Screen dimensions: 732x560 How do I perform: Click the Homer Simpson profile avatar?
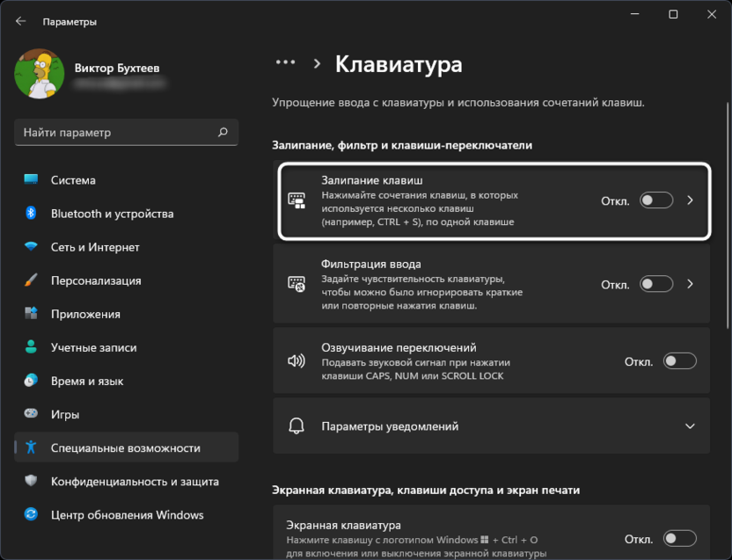[40, 74]
